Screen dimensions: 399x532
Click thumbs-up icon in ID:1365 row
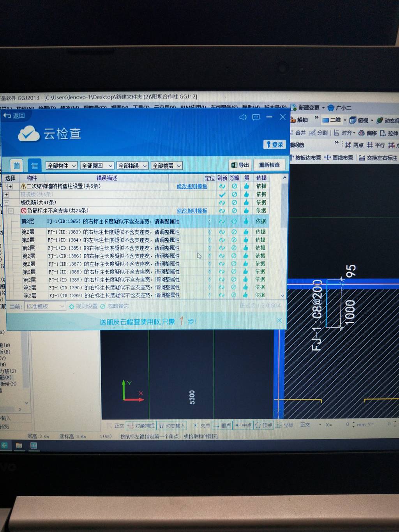coord(246,221)
